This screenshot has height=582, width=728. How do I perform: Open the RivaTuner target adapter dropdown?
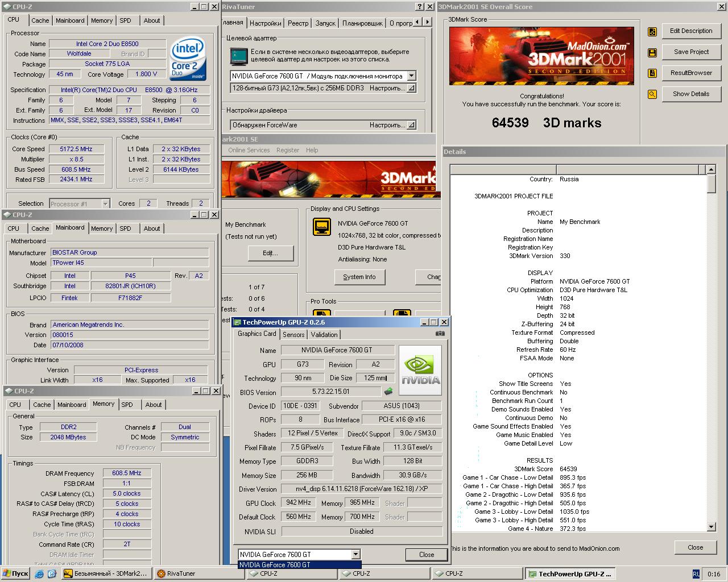click(x=412, y=76)
